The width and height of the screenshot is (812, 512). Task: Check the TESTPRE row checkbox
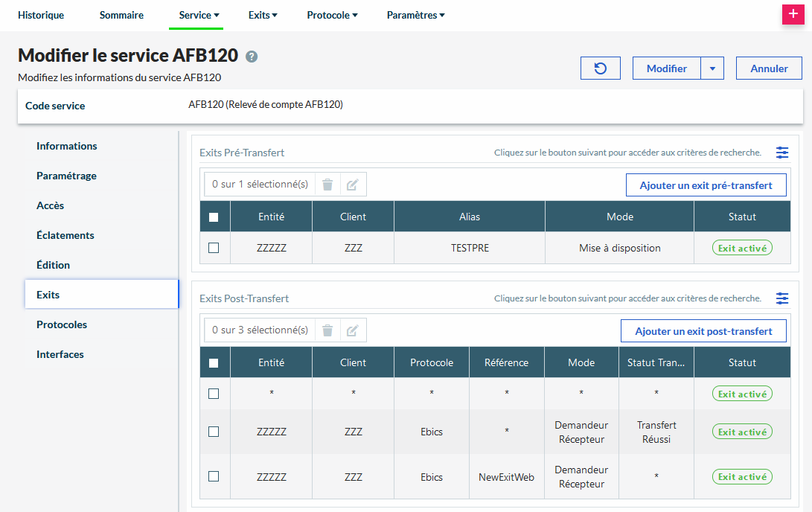[x=214, y=248]
